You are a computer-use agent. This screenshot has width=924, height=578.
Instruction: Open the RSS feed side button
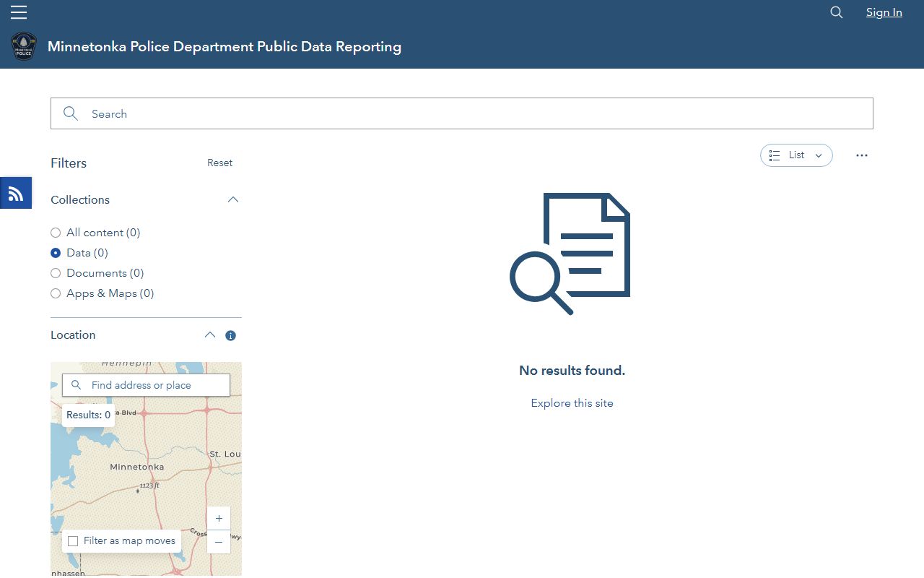(16, 193)
